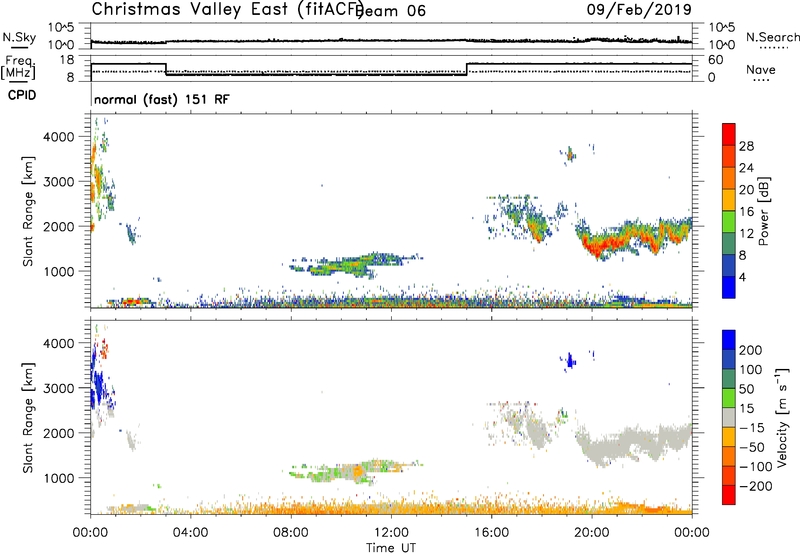
Task: Select the '12:00' time axis label
Action: point(391,533)
